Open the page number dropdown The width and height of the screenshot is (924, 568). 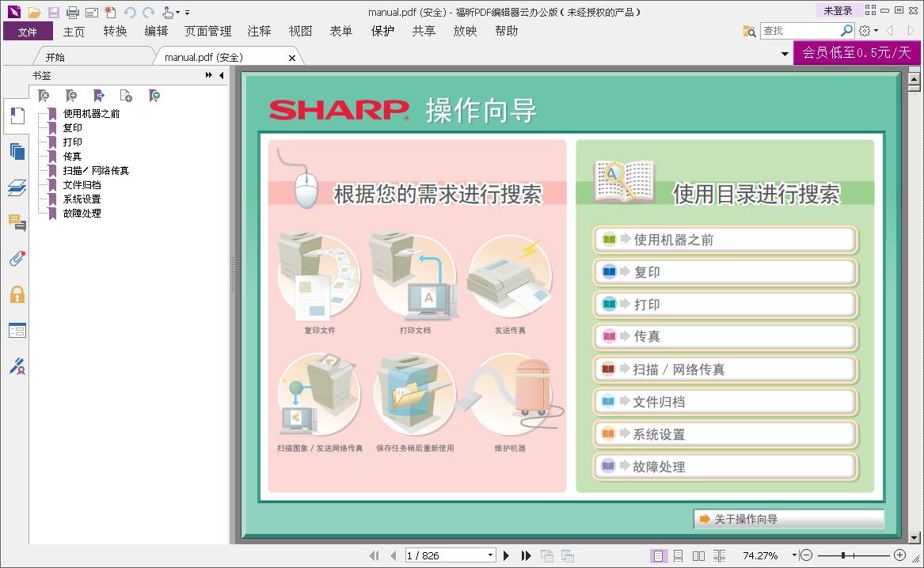coord(490,555)
